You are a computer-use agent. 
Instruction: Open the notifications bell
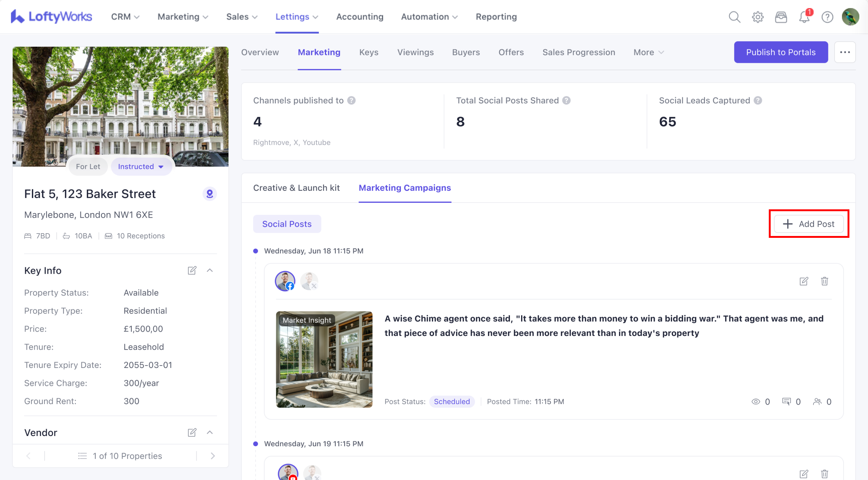pyautogui.click(x=804, y=17)
